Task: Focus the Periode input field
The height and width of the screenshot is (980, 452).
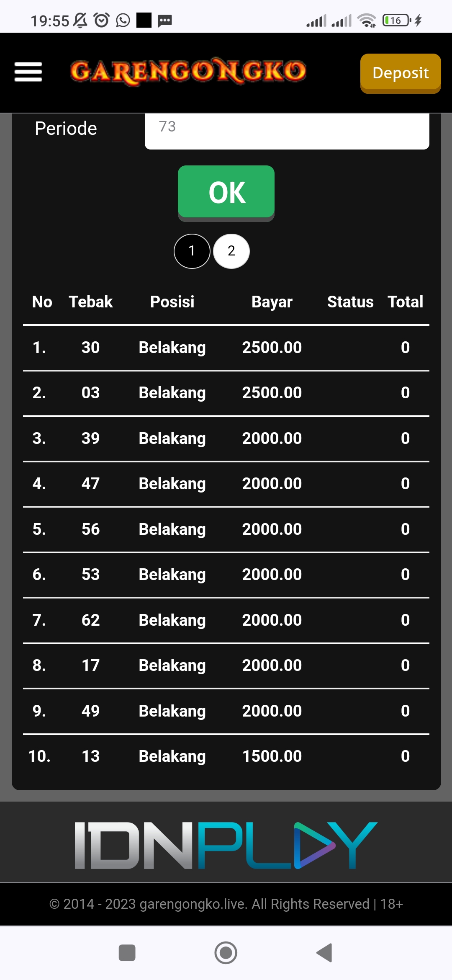Action: 287,130
